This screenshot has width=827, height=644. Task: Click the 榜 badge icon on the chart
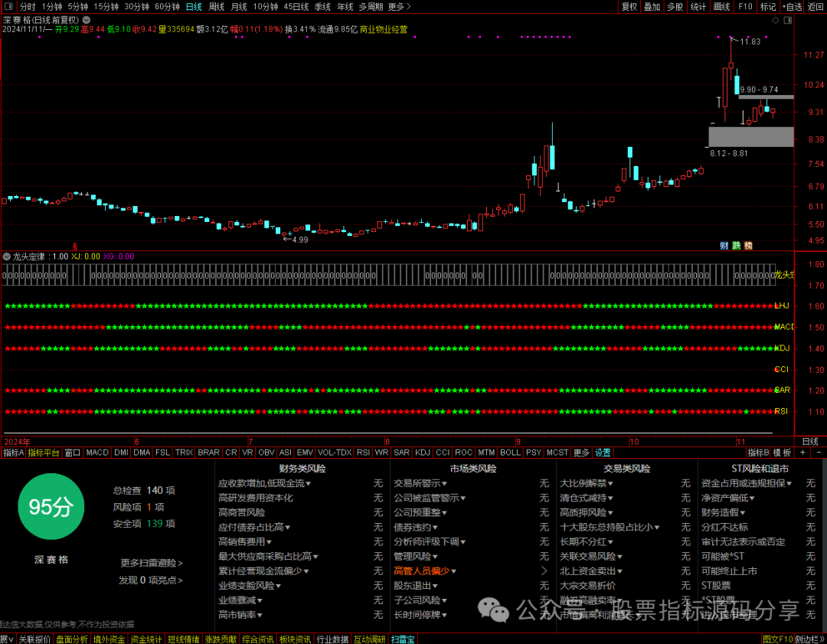pos(748,245)
